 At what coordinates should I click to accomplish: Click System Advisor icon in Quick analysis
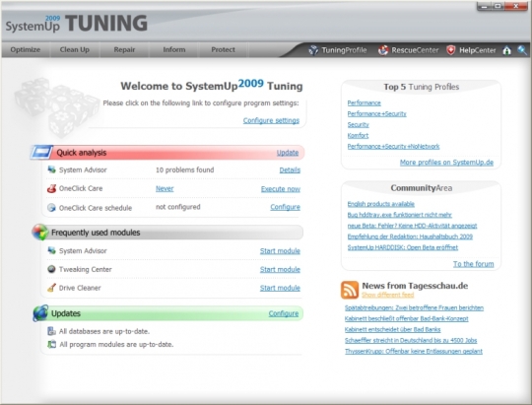coord(51,169)
